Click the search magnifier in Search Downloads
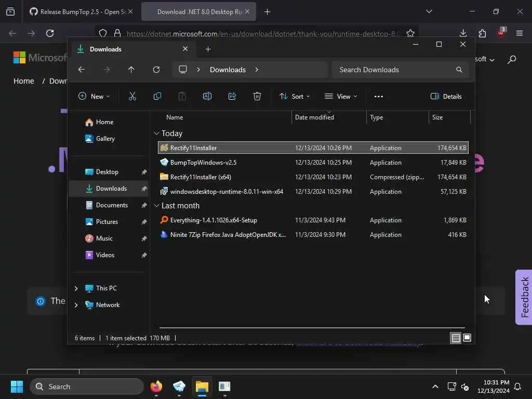Viewport: 532px width, 399px height. pos(459,70)
